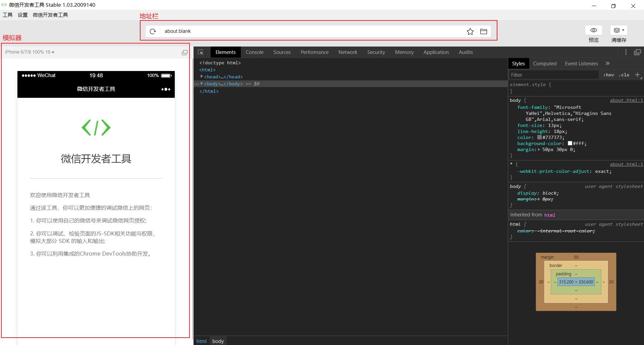Expand body margin shorthand property triangle
This screenshot has width=644, height=345.
539,149
